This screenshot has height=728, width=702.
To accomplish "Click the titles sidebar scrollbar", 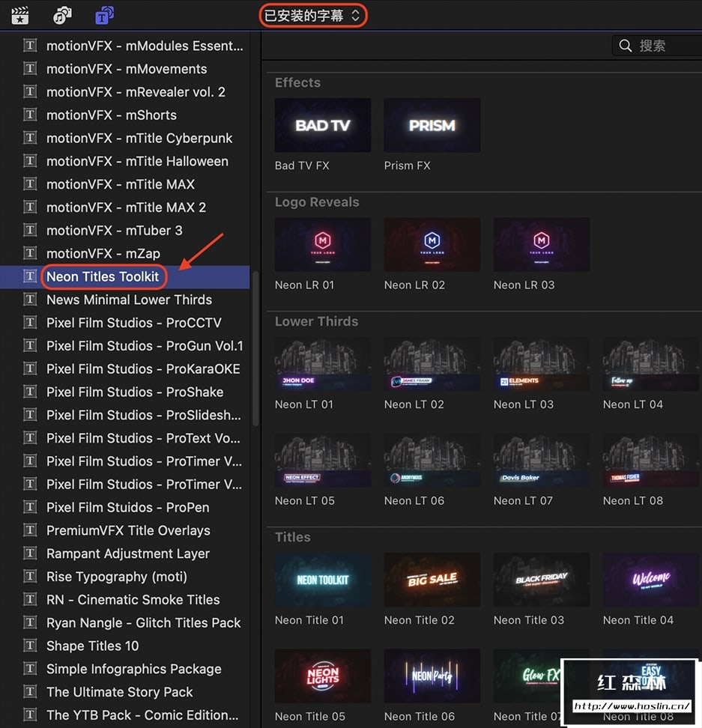I will pyautogui.click(x=255, y=348).
